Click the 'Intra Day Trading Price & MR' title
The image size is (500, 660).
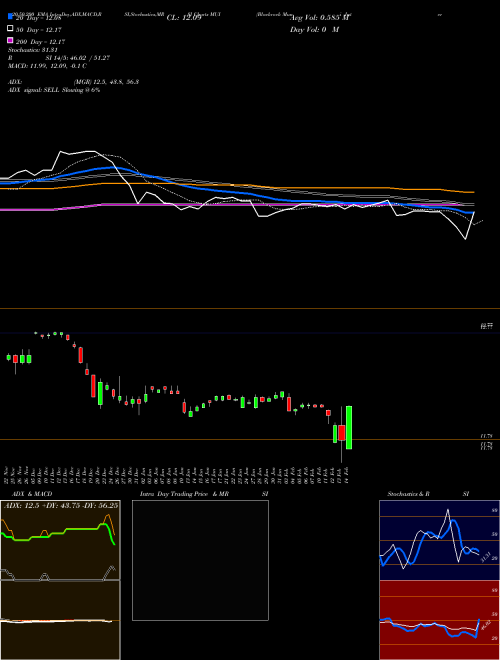tap(184, 494)
